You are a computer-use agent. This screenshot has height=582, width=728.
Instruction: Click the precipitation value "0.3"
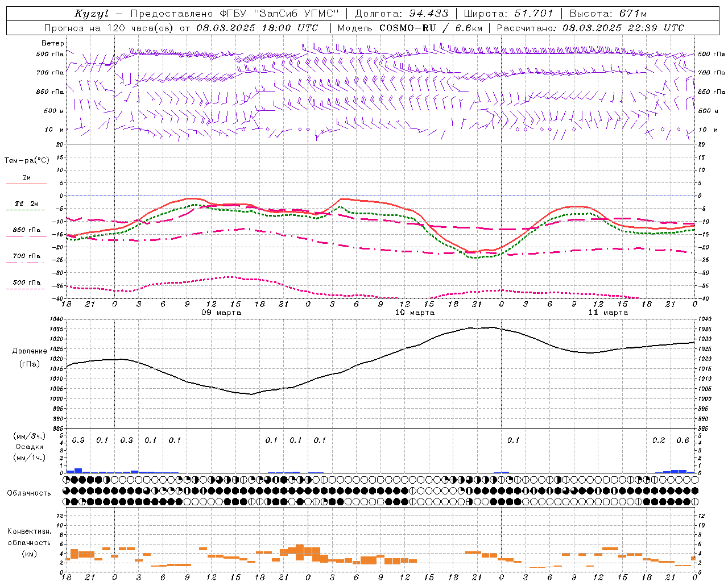(x=127, y=440)
